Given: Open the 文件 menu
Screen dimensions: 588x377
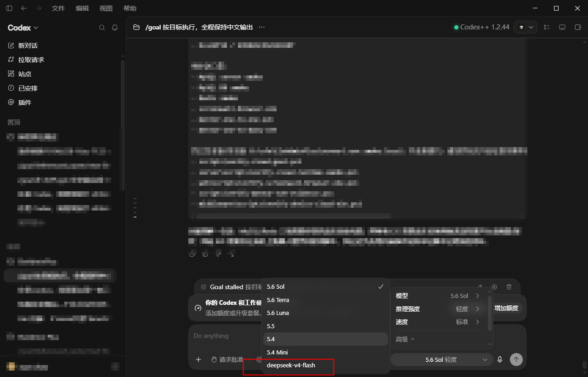Looking at the screenshot, I should coord(58,8).
